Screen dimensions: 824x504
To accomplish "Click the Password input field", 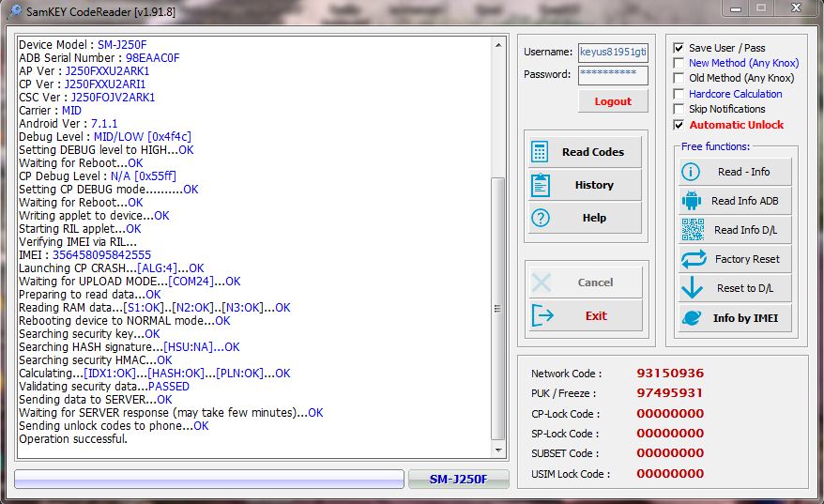I will [613, 75].
